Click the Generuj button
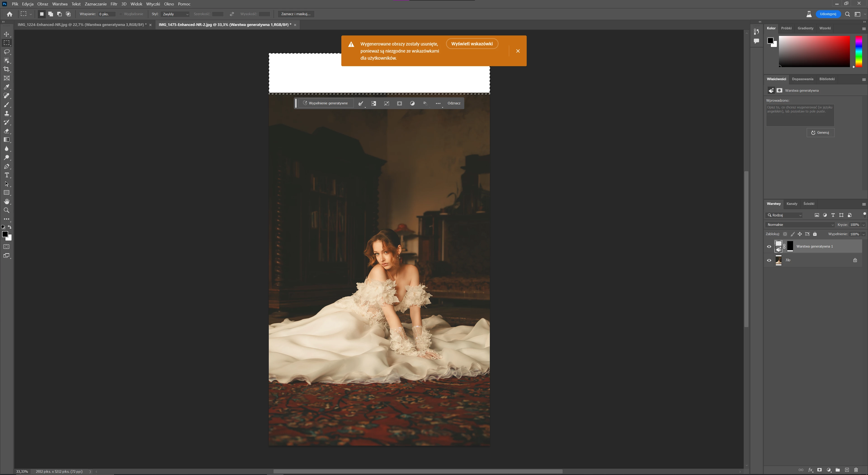The height and width of the screenshot is (475, 868). [820, 132]
